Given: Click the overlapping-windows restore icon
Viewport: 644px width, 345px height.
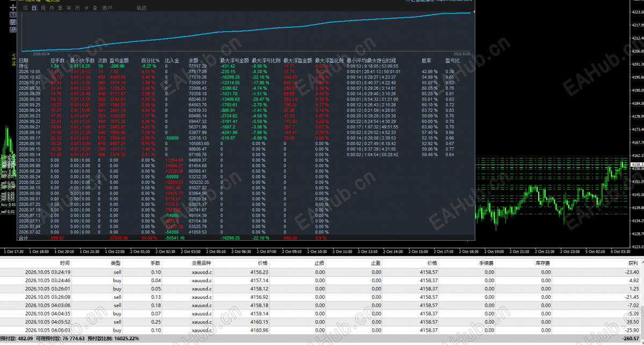Looking at the screenshot, I should point(13,30).
